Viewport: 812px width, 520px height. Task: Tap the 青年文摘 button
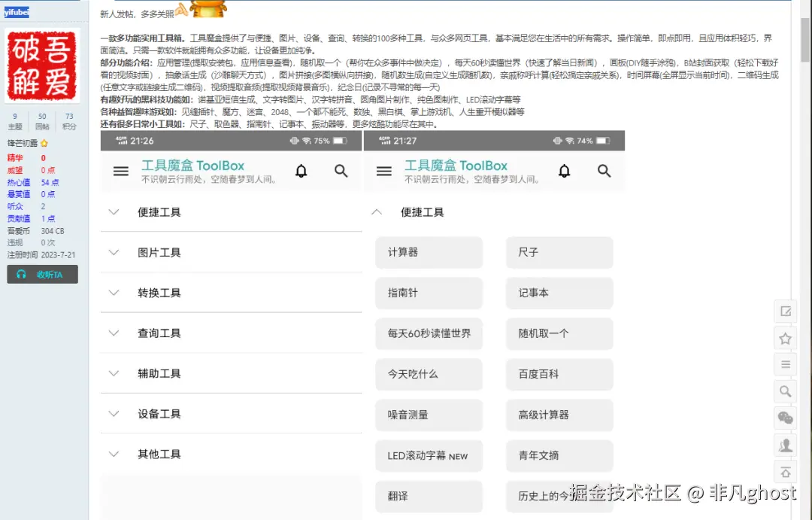pos(559,456)
